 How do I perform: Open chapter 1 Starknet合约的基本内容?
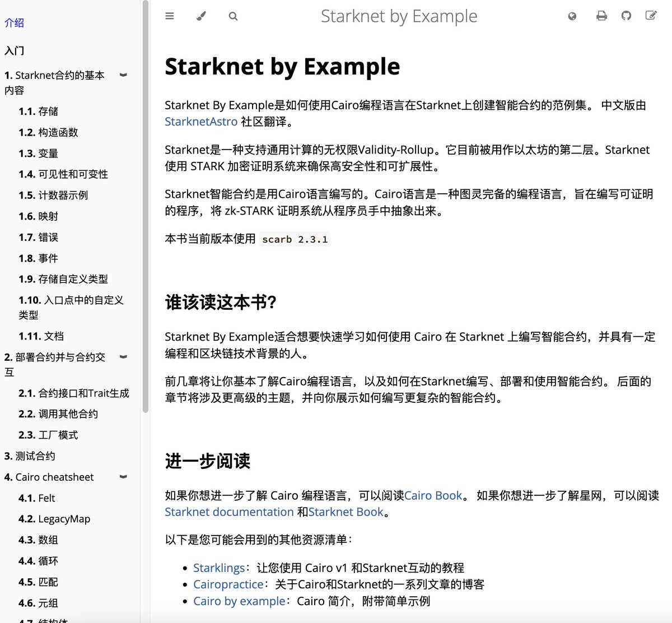[x=54, y=82]
